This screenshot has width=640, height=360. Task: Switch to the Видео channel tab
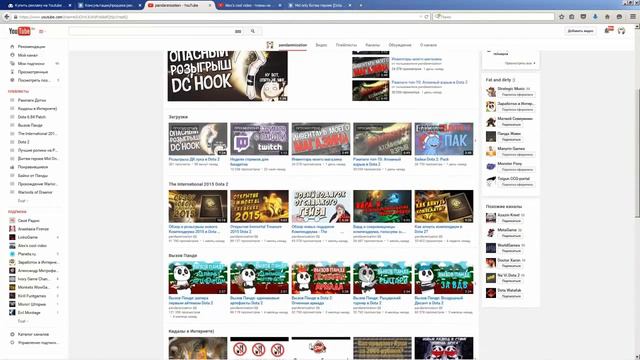coord(321,45)
